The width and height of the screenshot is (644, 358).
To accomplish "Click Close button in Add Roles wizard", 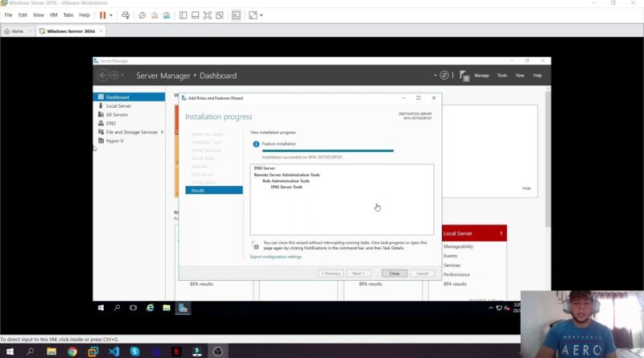I will coord(394,274).
